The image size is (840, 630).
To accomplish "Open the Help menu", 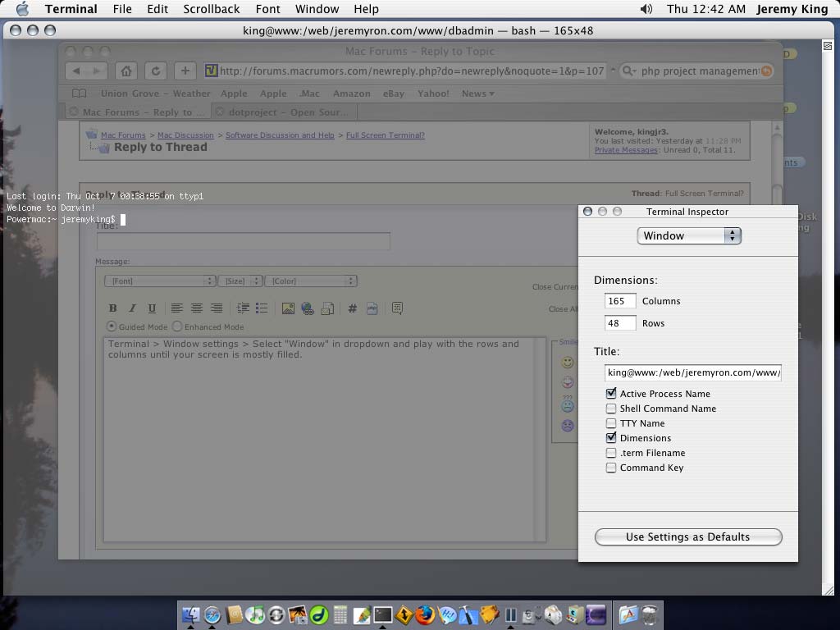I will click(366, 8).
